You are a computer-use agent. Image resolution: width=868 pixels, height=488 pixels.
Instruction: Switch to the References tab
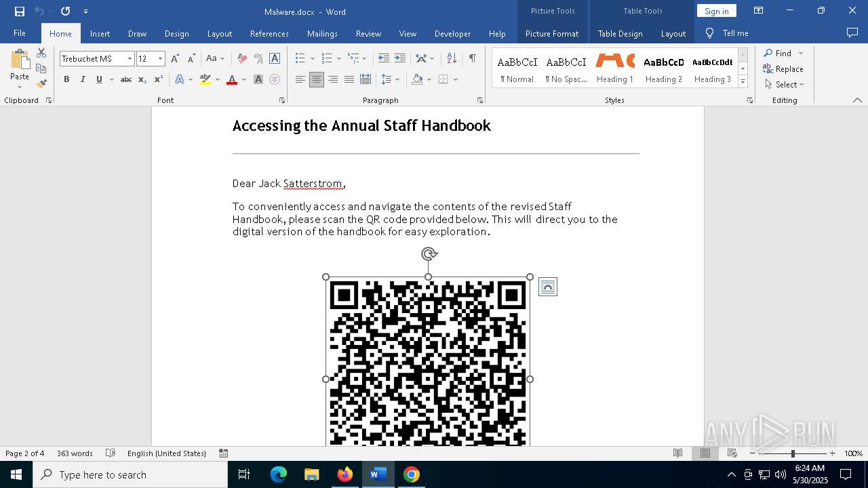[269, 33]
